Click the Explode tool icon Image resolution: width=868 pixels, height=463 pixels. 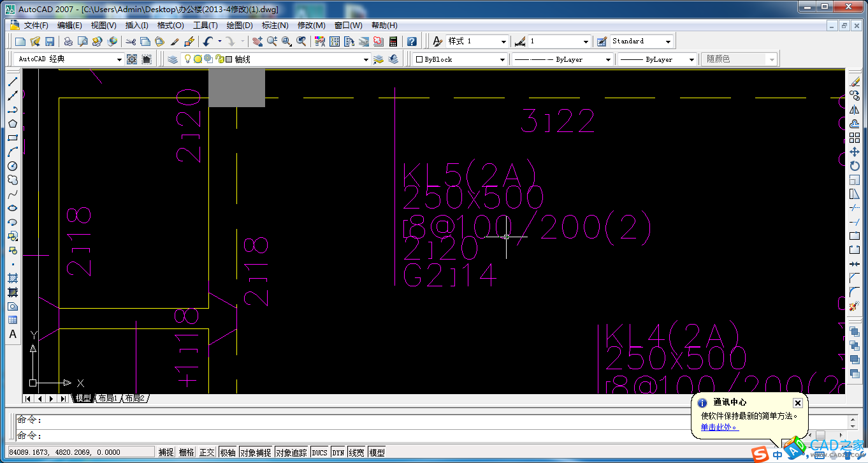(x=855, y=306)
